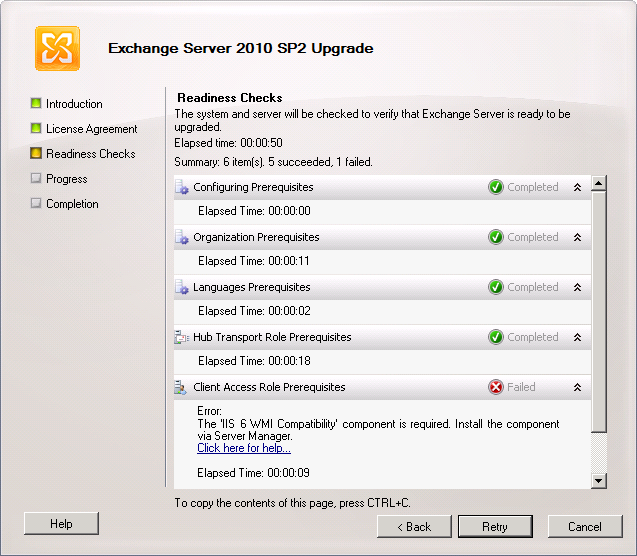Click the scrollbar up arrow

click(x=599, y=183)
